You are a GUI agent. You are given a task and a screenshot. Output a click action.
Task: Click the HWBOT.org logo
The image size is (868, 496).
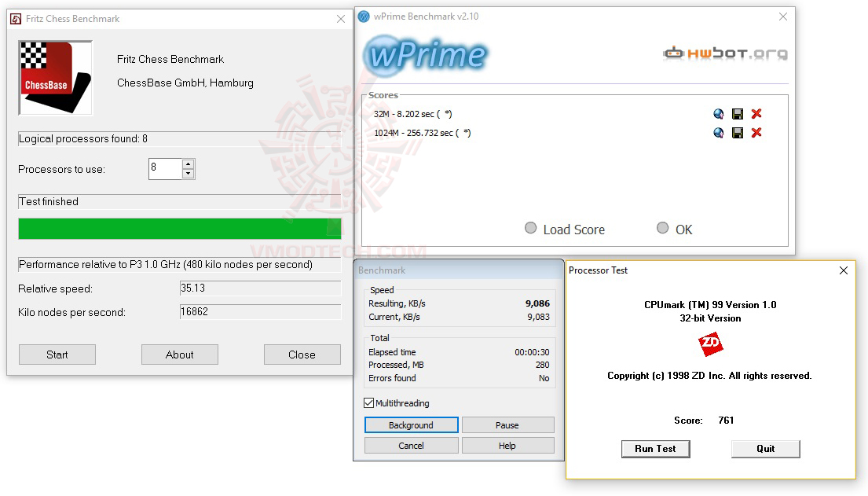(x=726, y=53)
